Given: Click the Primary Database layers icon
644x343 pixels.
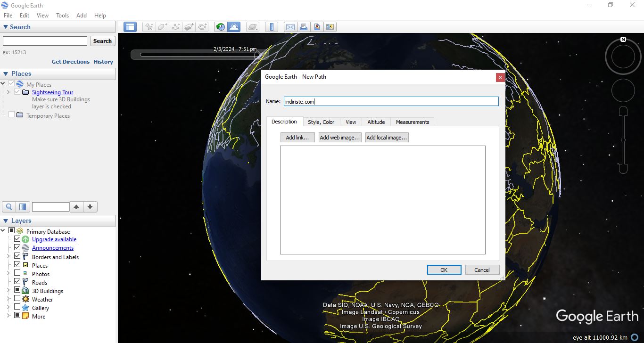Looking at the screenshot, I should 20,231.
